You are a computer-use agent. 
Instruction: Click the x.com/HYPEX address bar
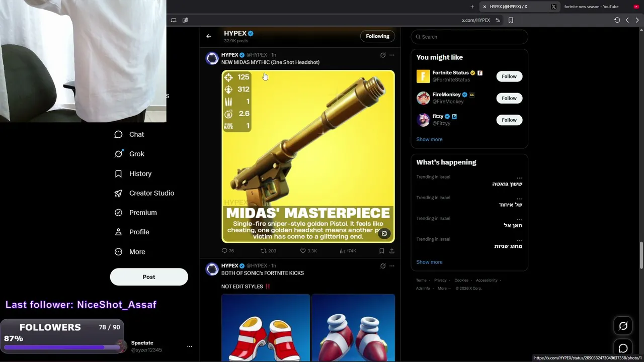tap(475, 20)
